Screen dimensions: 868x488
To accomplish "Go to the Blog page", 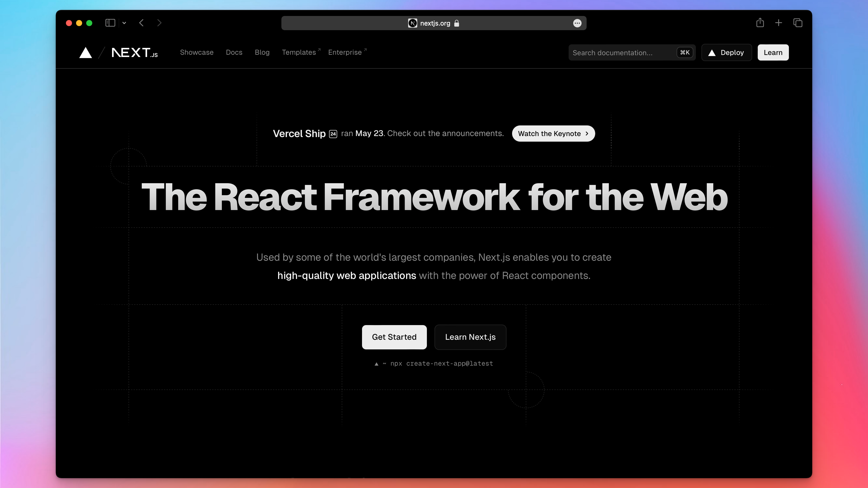I will [x=262, y=52].
